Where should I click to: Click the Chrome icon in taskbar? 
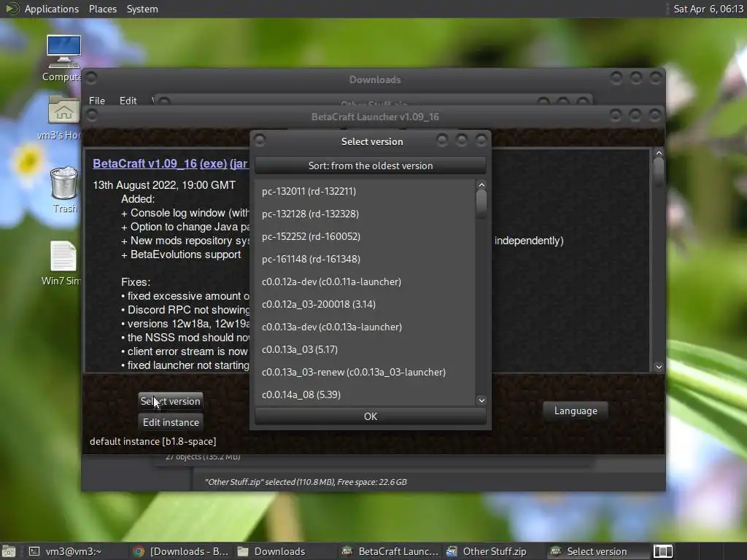[x=139, y=551]
